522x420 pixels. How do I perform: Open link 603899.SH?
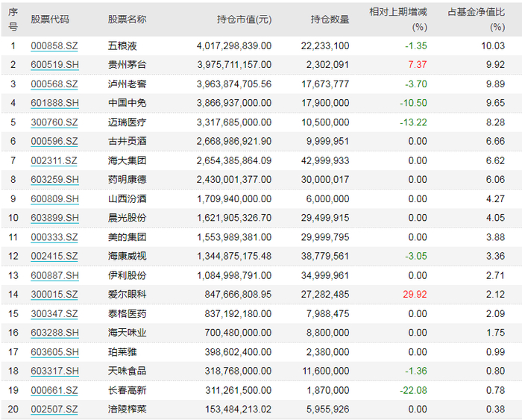pos(55,218)
